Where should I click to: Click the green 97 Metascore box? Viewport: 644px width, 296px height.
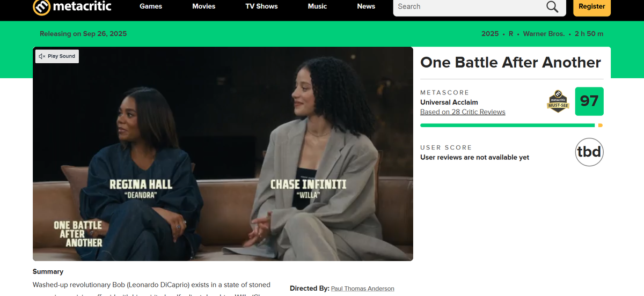(589, 101)
